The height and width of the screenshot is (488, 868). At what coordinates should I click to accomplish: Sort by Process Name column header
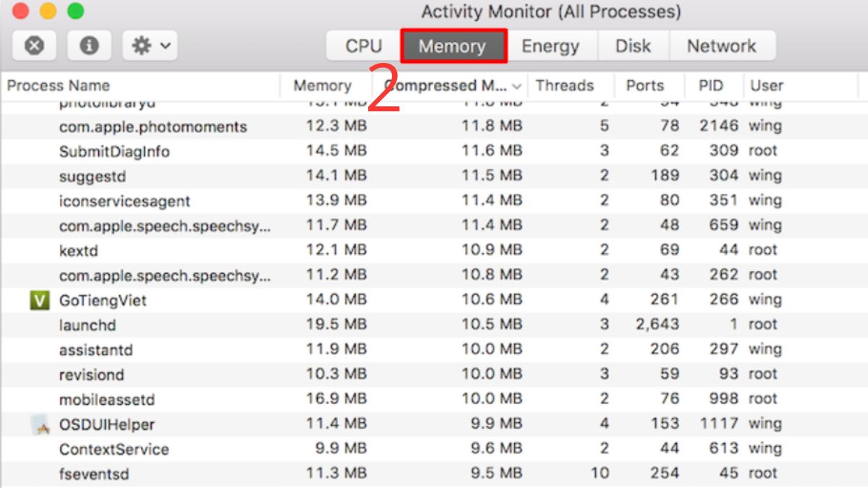59,85
